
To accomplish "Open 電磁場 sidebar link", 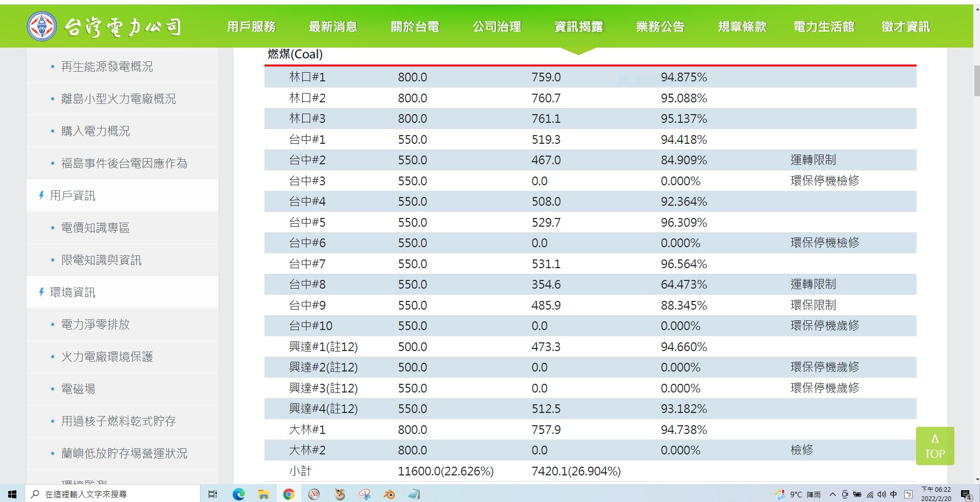I will tap(78, 389).
